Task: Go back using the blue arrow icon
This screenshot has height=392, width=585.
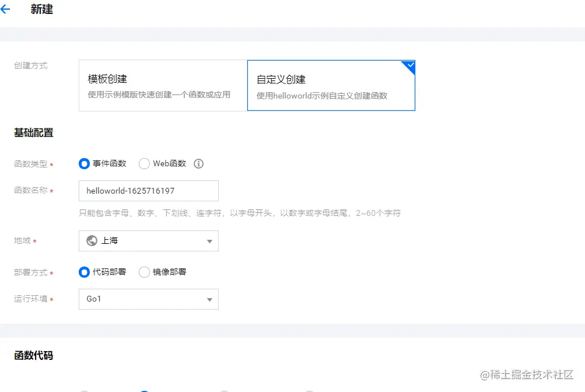Action: [5, 9]
